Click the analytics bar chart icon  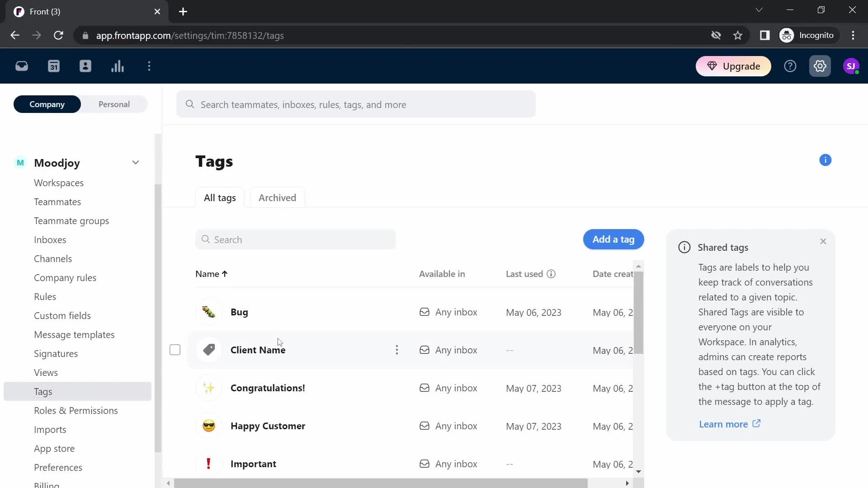coord(117,66)
